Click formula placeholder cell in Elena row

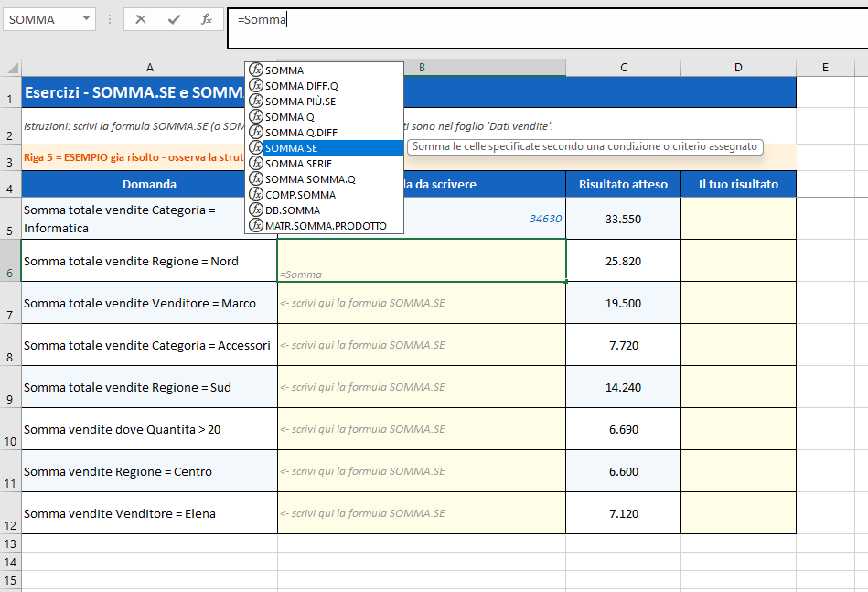[422, 513]
